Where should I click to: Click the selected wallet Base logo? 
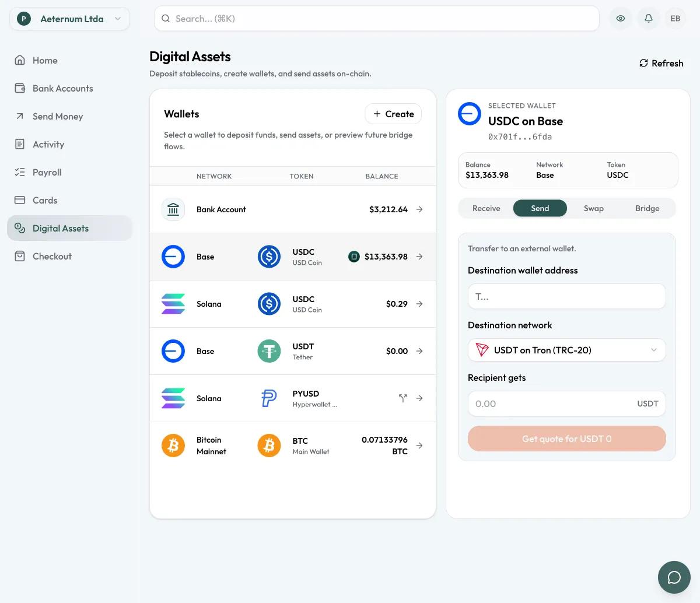pyautogui.click(x=470, y=114)
